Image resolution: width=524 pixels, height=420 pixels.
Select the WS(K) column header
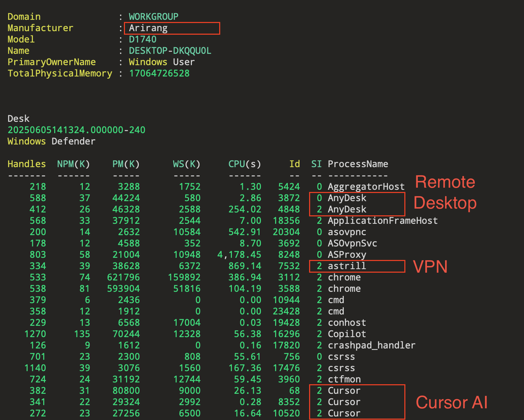(187, 164)
